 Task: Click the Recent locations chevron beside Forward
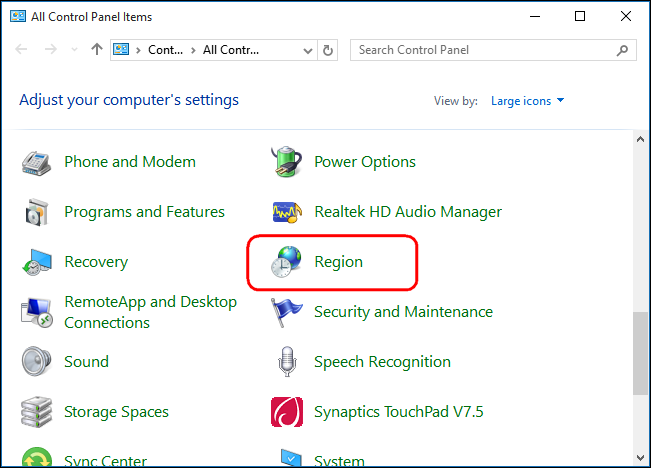pos(74,50)
